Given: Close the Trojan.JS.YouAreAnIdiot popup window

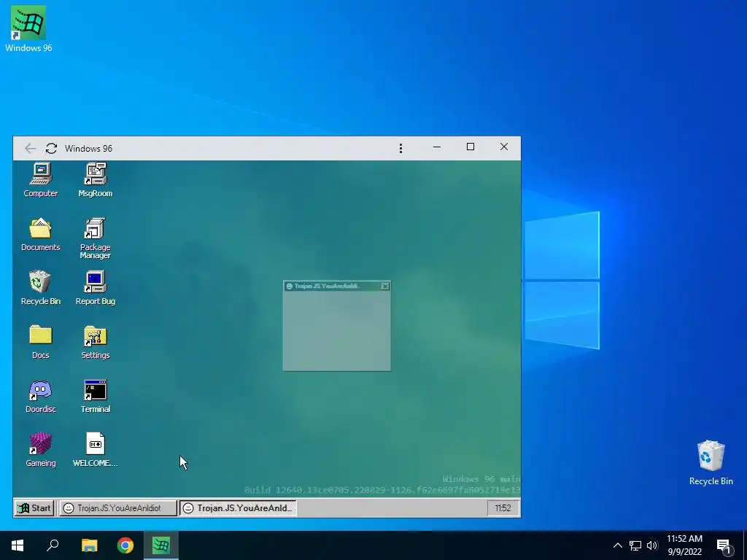Looking at the screenshot, I should click(x=385, y=286).
